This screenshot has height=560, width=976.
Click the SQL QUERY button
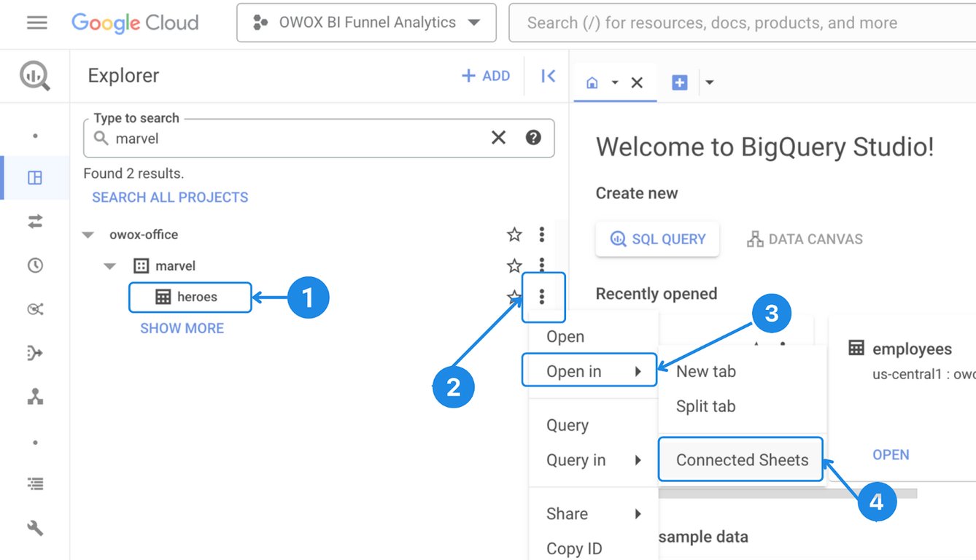657,239
